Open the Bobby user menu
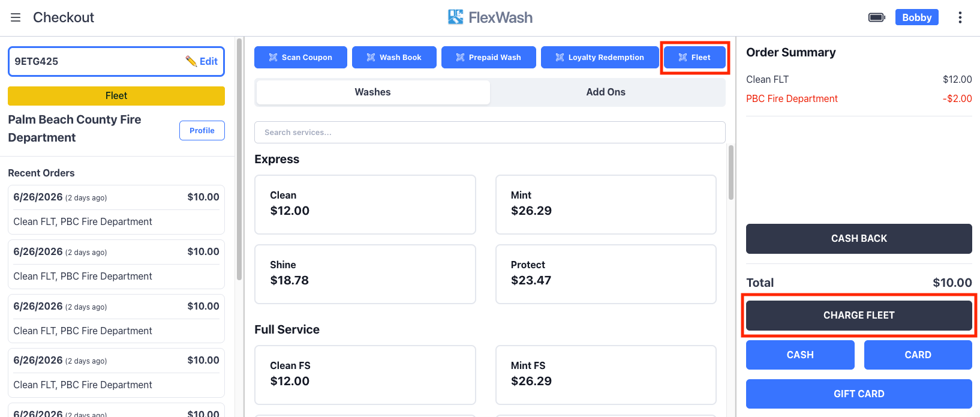 point(916,17)
